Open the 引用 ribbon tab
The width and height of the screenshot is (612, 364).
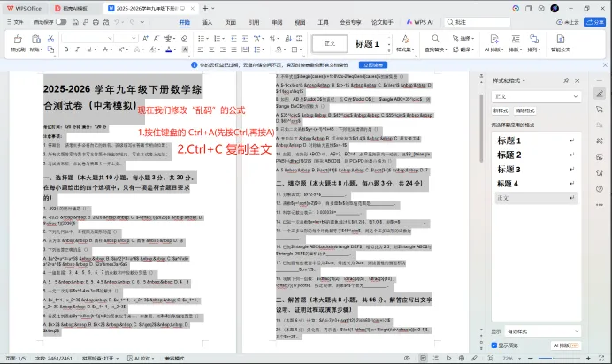tap(254, 23)
